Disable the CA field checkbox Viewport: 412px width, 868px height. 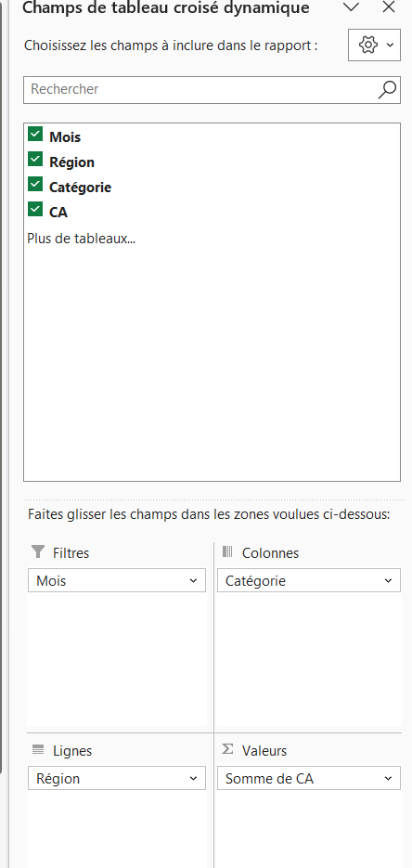(x=35, y=209)
